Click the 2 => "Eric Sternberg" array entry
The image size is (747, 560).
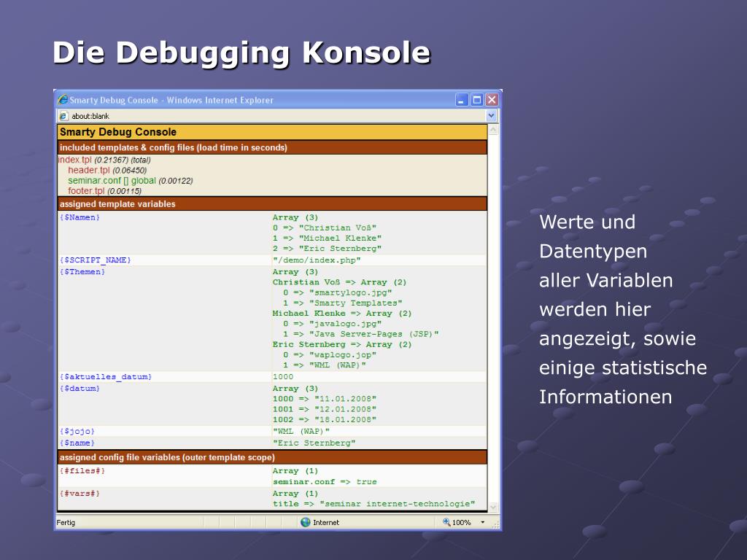click(328, 249)
